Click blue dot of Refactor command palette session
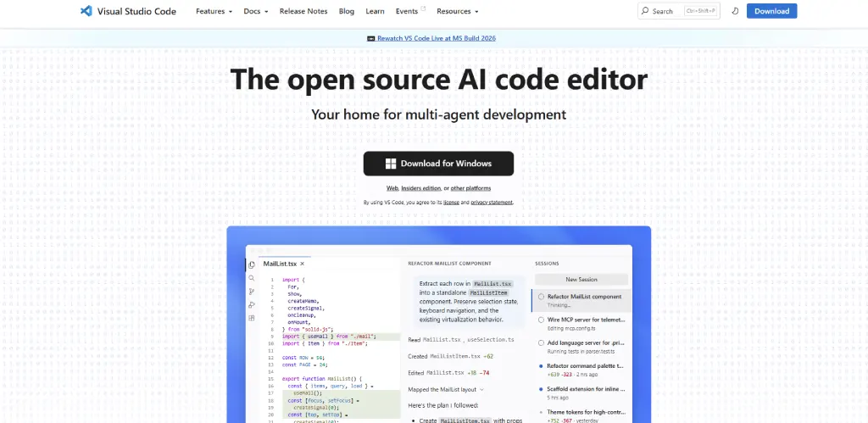868x423 pixels. tap(541, 366)
